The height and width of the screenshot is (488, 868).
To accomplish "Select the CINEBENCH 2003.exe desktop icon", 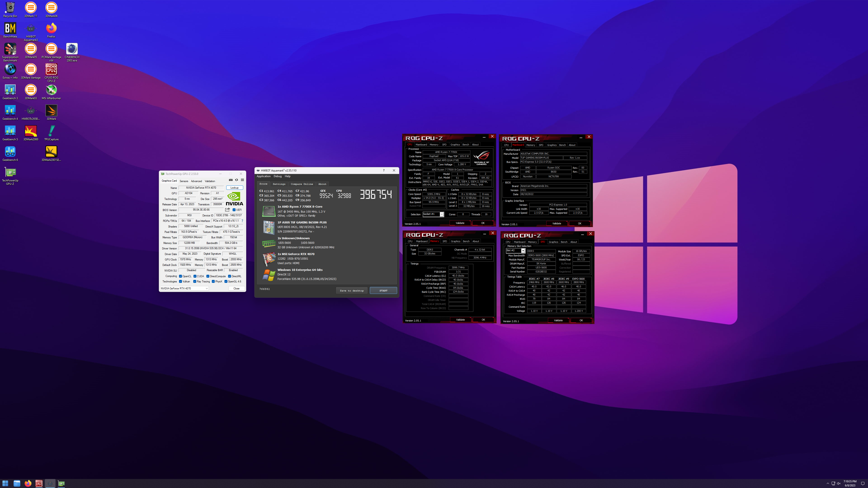I will pos(72,53).
